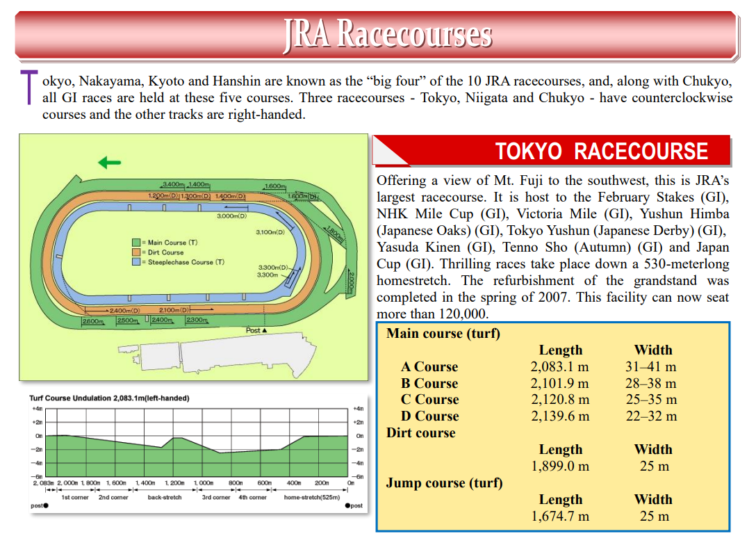
Task: Click the vertical 2,000m label on the map
Action: pos(352,283)
